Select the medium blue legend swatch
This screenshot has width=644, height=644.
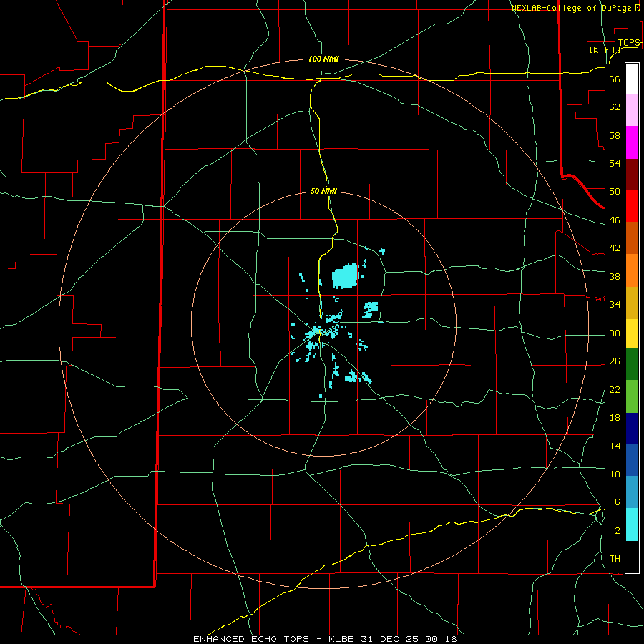(632, 460)
